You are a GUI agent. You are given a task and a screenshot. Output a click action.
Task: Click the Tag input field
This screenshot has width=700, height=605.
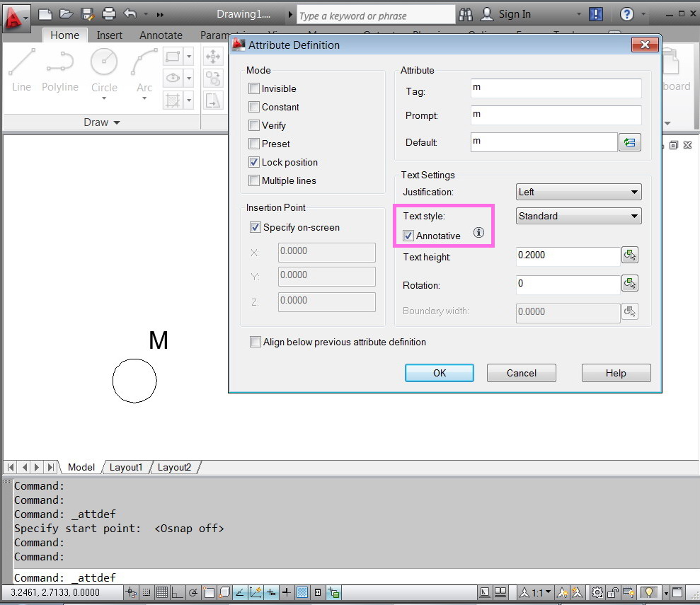[x=556, y=88]
